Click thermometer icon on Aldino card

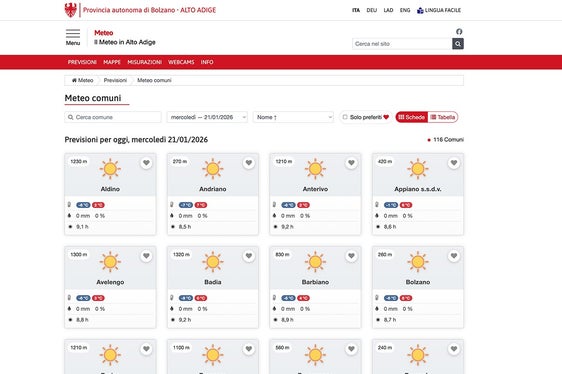pos(70,204)
